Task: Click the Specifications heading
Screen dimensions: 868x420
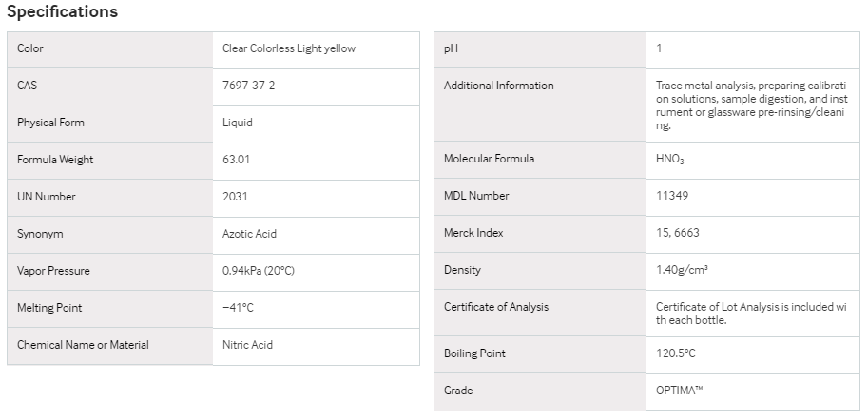Action: click(x=62, y=11)
